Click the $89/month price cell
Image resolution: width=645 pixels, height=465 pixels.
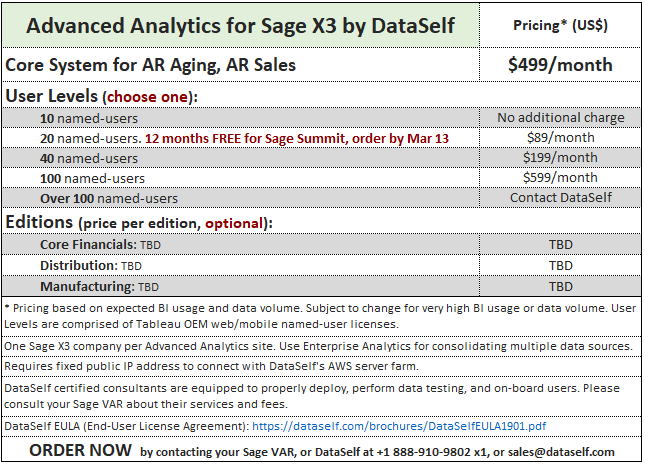[x=560, y=138]
